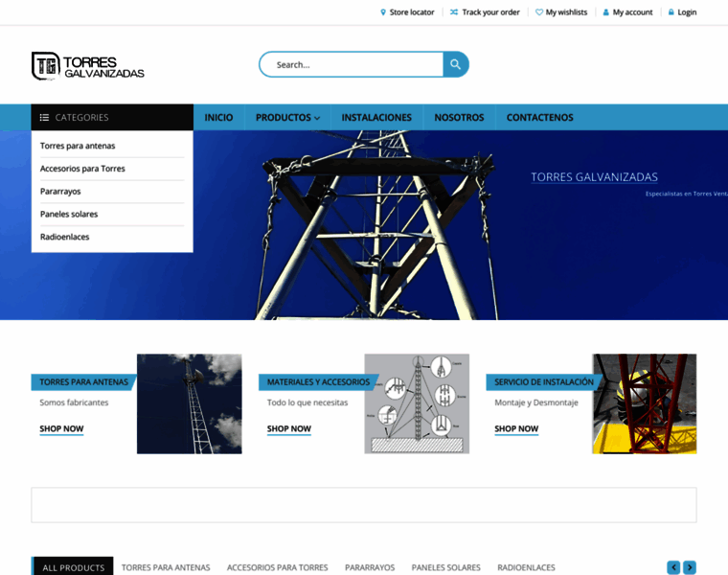
Task: Click the My wishlists heart icon
Action: 539,12
